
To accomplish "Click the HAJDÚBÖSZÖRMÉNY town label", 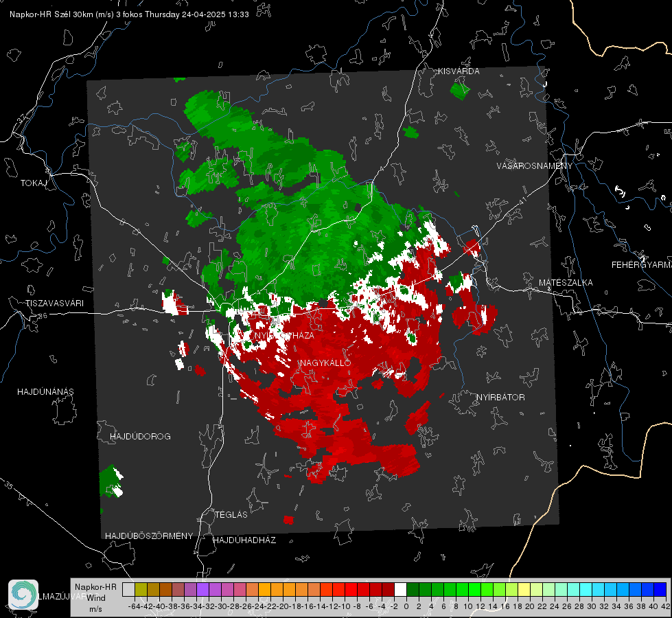I will coord(149,536).
